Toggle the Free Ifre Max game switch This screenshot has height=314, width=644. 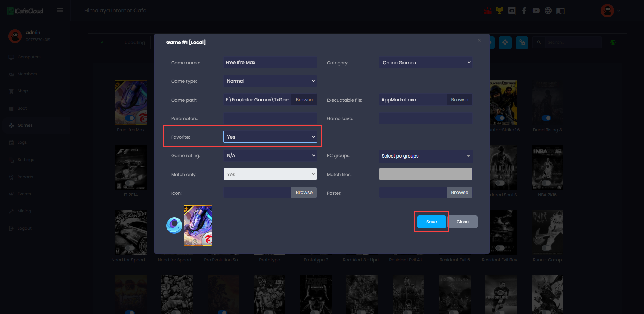130,118
